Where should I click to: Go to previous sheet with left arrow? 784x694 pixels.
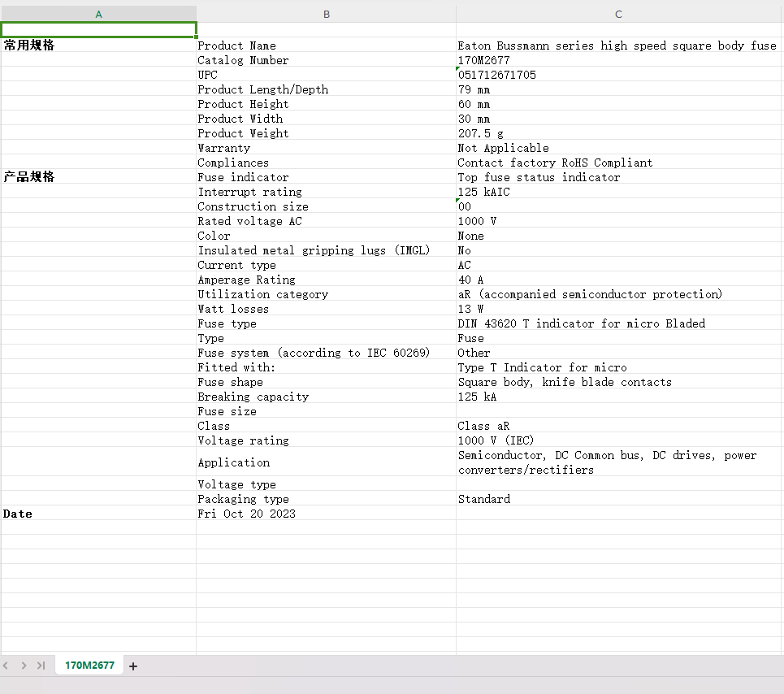6,666
